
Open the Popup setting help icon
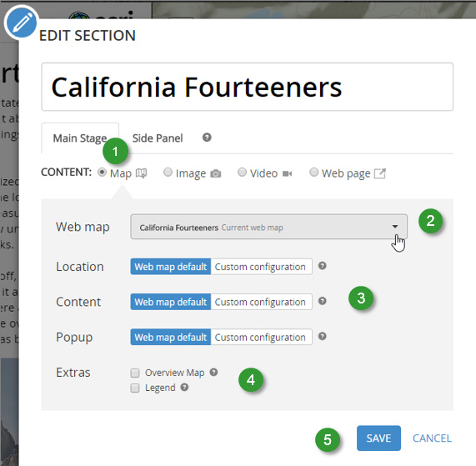click(322, 336)
